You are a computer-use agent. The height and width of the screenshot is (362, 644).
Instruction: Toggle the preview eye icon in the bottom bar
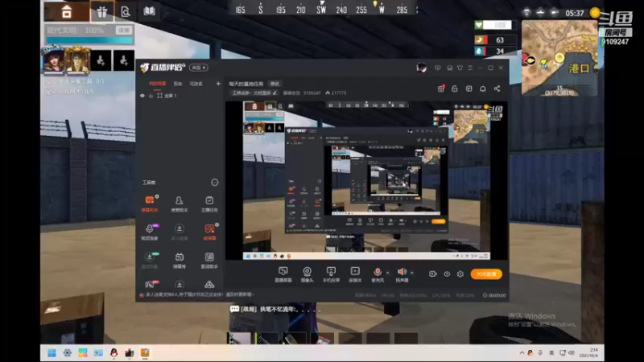(447, 274)
